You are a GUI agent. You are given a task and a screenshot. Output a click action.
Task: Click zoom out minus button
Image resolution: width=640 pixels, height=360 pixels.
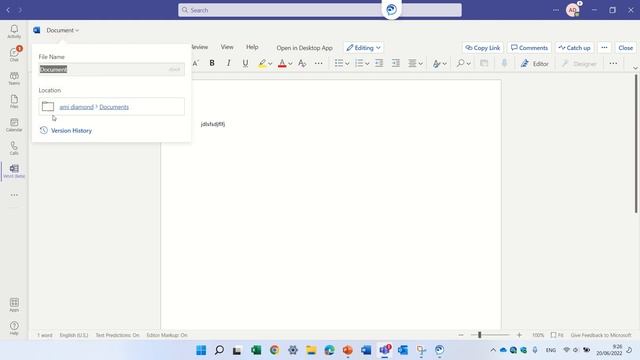tap(461, 335)
